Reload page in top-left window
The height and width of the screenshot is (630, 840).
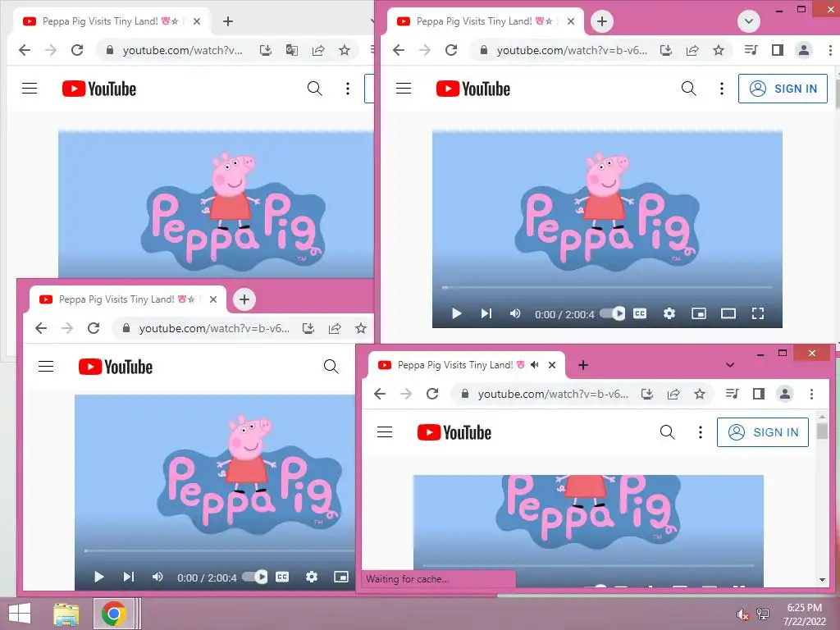tap(77, 50)
